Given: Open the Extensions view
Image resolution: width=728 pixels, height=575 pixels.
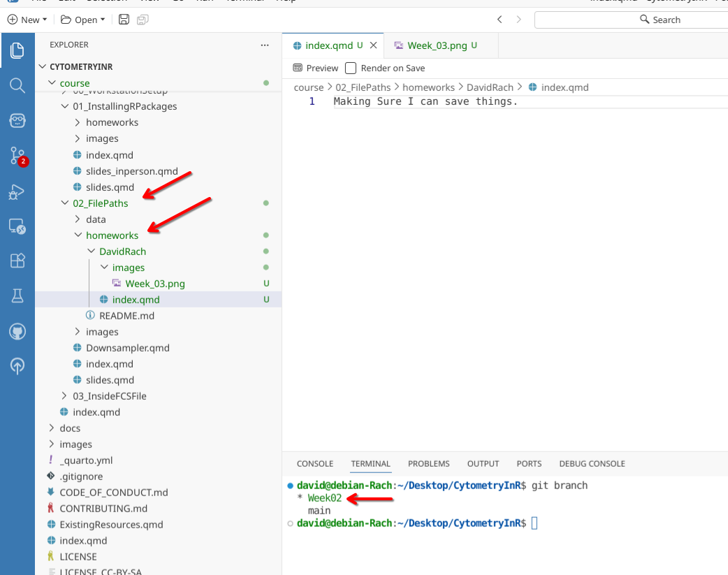Looking at the screenshot, I should point(17,261).
